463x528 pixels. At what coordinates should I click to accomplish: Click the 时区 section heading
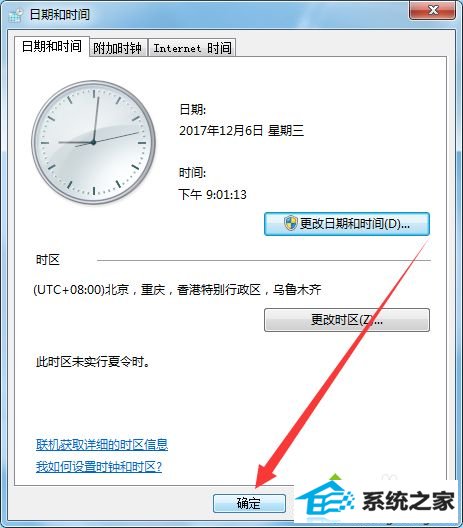click(48, 260)
